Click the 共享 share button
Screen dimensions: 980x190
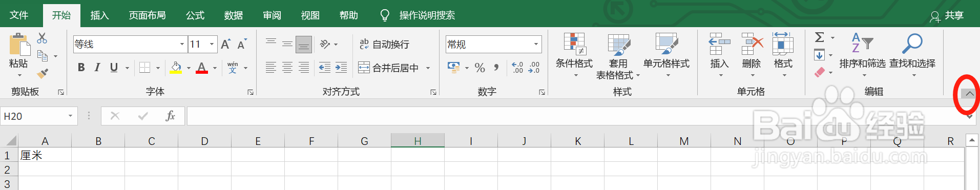click(947, 16)
